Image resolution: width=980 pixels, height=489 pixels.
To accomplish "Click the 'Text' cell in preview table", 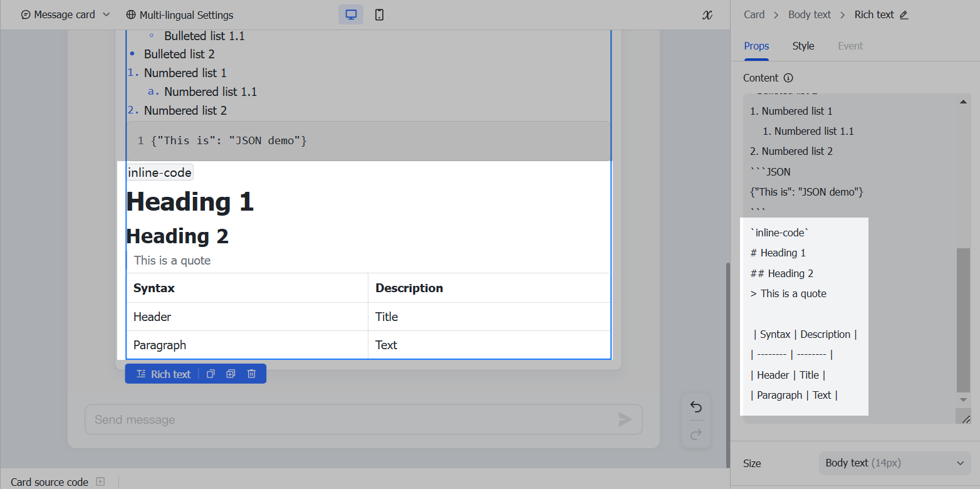I will tap(489, 345).
